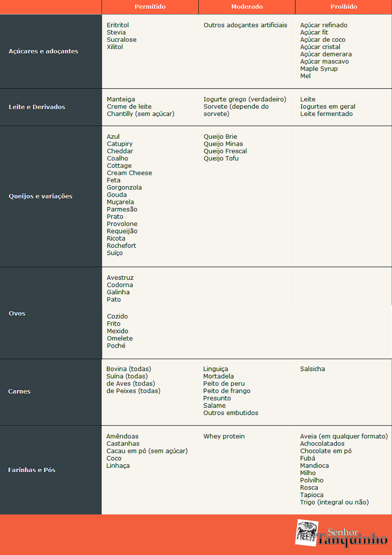Click Omelete in the eggs list
Image resolution: width=392 pixels, height=555 pixels.
point(120,338)
